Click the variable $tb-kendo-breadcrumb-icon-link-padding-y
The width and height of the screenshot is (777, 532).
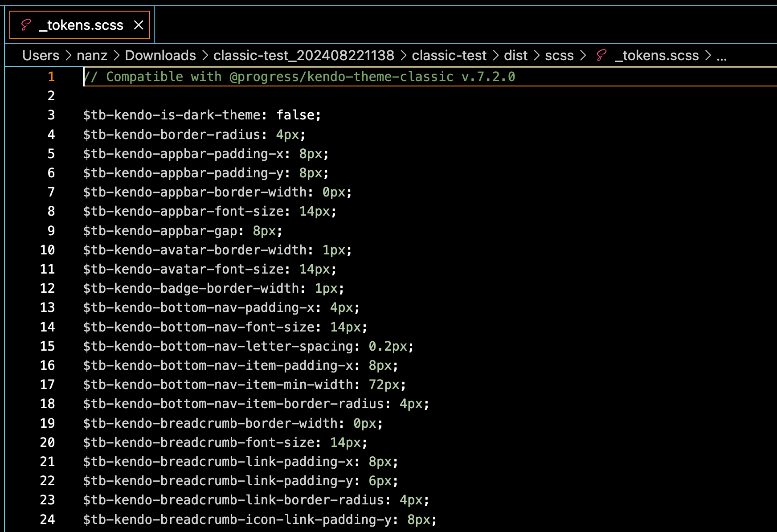tap(237, 520)
